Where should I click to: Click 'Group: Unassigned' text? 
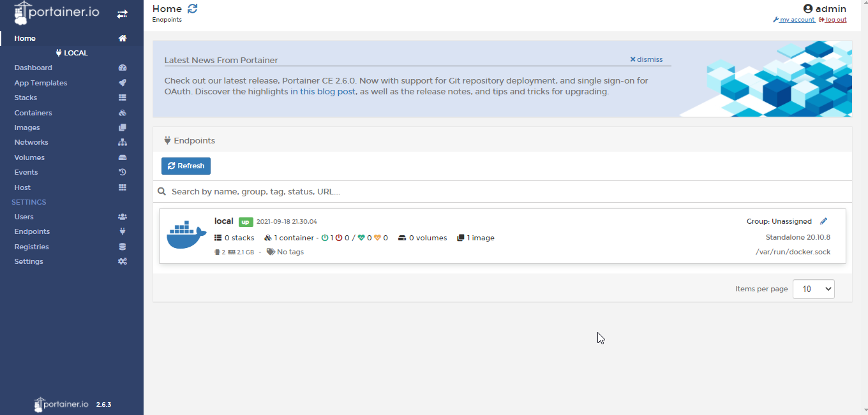(x=779, y=221)
